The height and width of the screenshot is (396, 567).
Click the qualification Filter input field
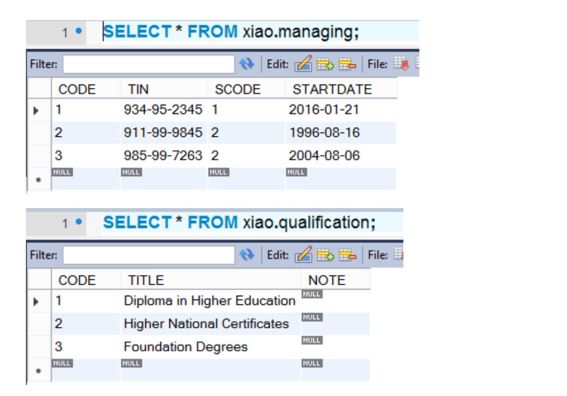149,255
